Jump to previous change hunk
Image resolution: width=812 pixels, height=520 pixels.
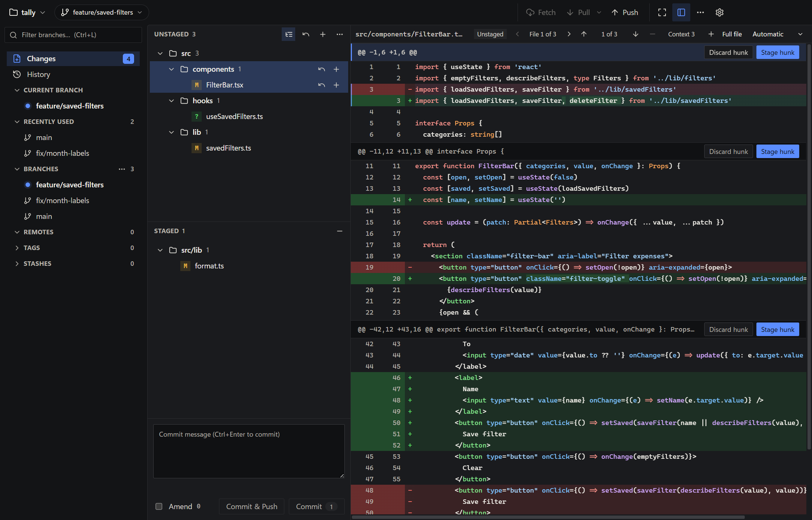[584, 34]
